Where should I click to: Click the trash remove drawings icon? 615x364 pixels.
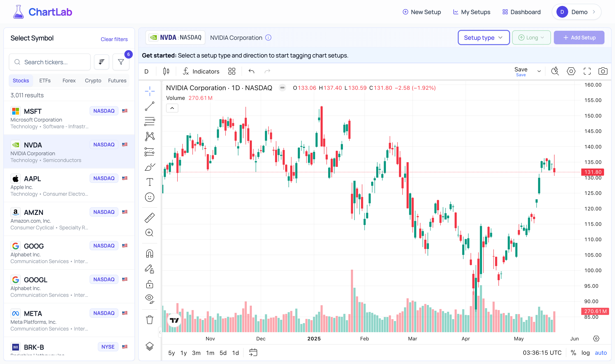tap(149, 320)
